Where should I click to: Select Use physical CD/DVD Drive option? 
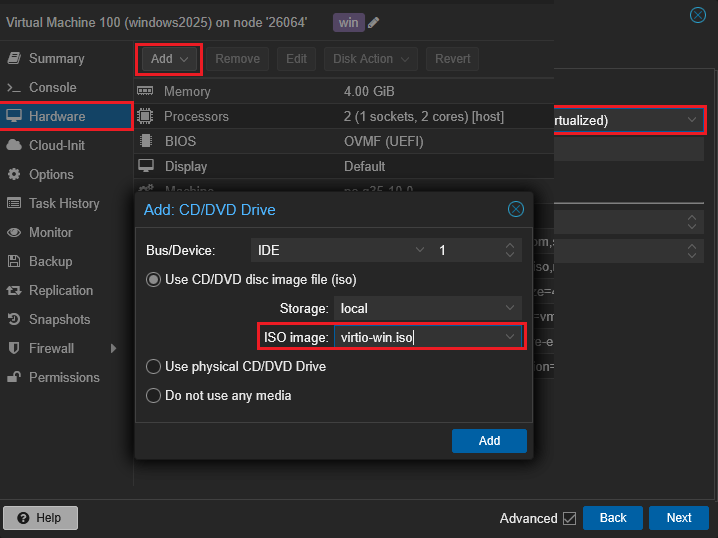pyautogui.click(x=154, y=366)
